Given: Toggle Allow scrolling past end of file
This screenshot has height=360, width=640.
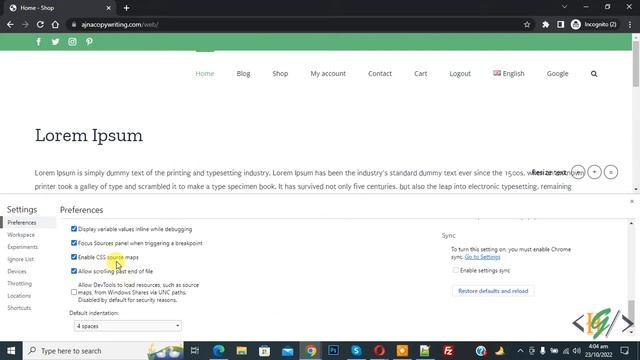Looking at the screenshot, I should click(x=74, y=271).
